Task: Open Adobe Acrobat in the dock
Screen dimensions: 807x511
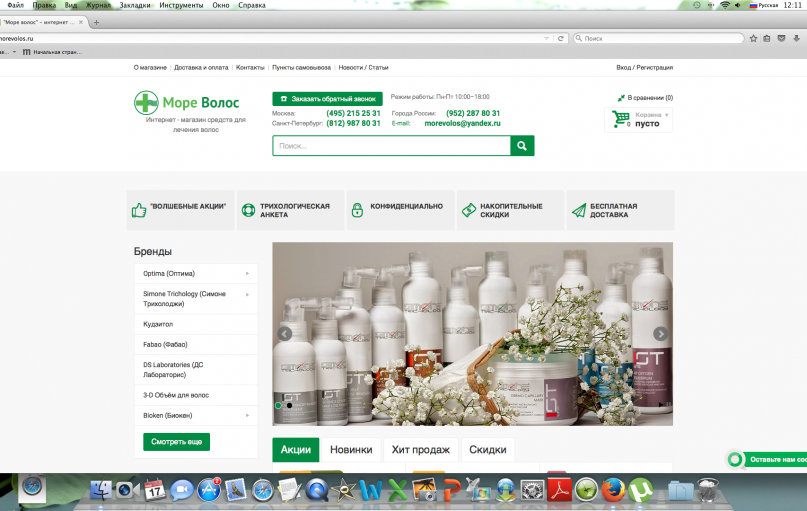Action: (559, 490)
